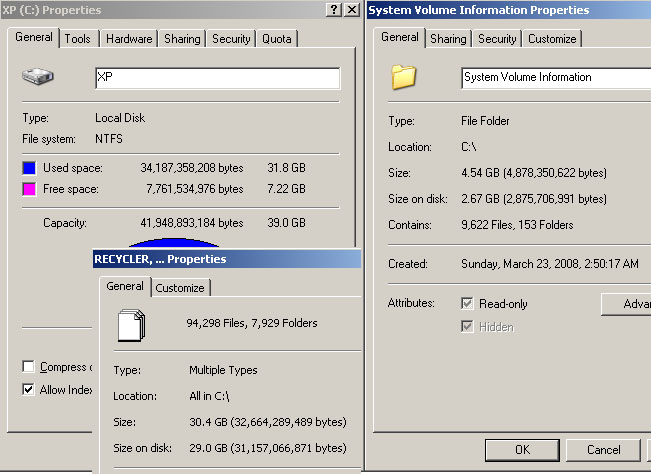The image size is (651, 474).
Task: Toggle the Hidden attribute checkbox
Action: click(x=467, y=326)
